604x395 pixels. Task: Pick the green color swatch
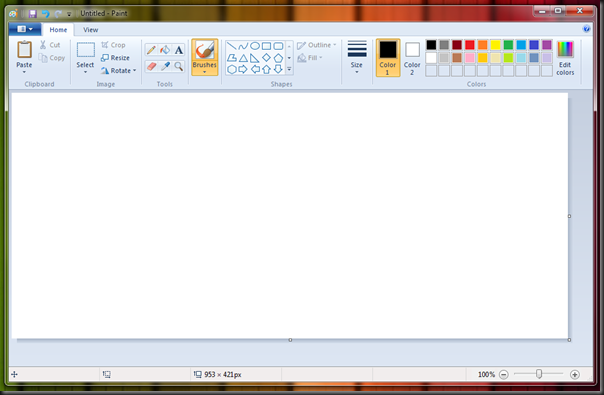tap(508, 45)
